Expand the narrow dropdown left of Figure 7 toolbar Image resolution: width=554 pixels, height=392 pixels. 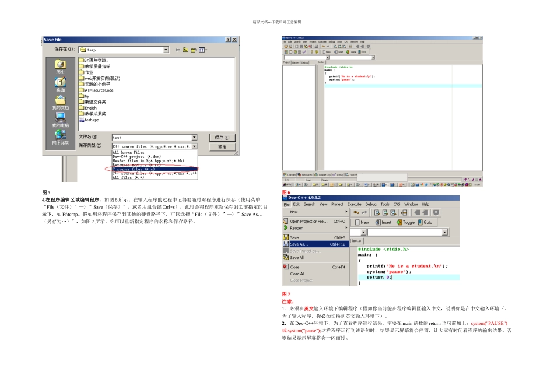[363, 232]
